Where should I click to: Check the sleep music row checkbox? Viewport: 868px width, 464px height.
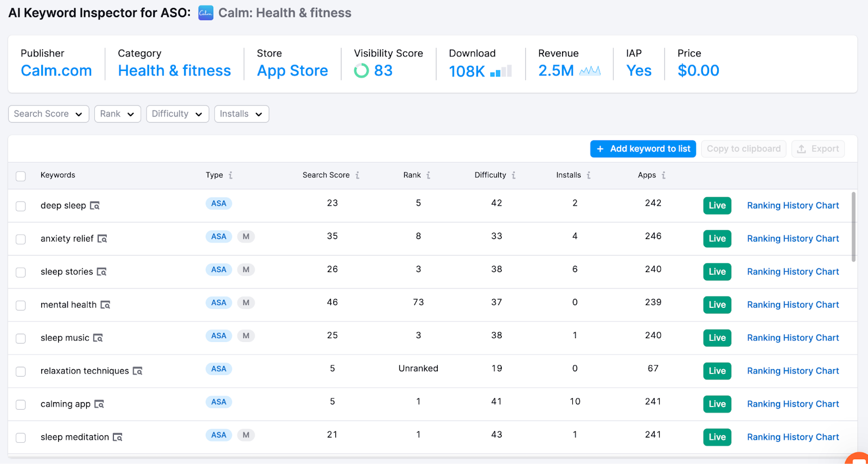point(21,338)
